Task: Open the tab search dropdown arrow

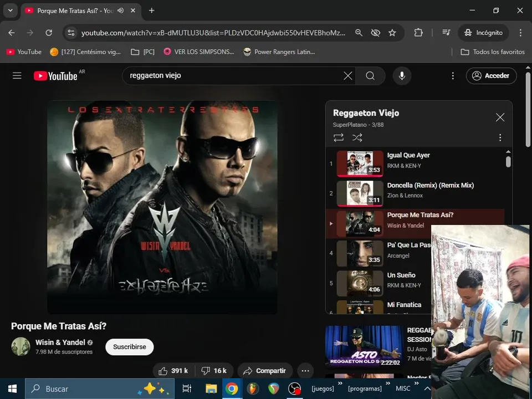Action: click(x=10, y=11)
